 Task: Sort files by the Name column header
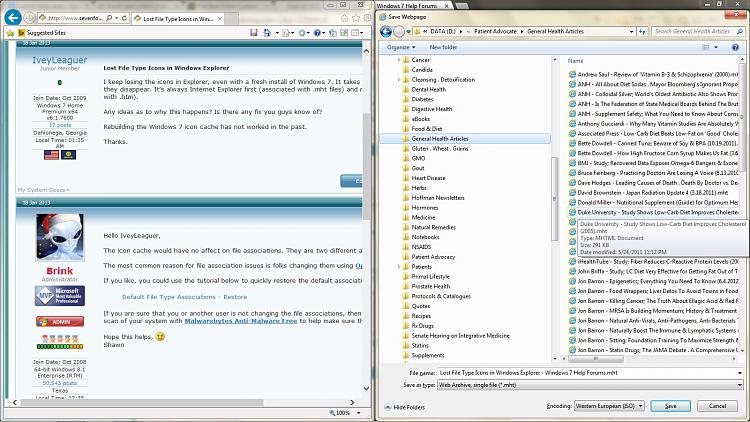pos(575,61)
